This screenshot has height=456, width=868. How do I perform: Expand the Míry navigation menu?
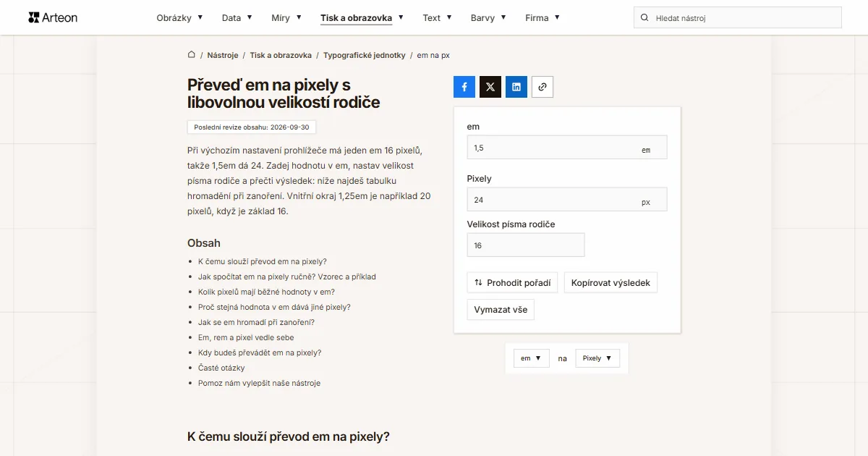point(286,17)
